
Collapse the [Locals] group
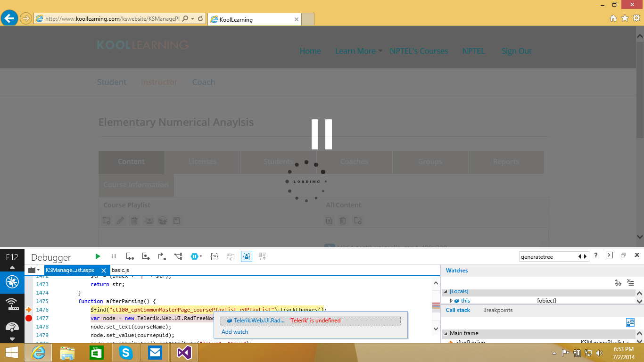click(x=445, y=292)
